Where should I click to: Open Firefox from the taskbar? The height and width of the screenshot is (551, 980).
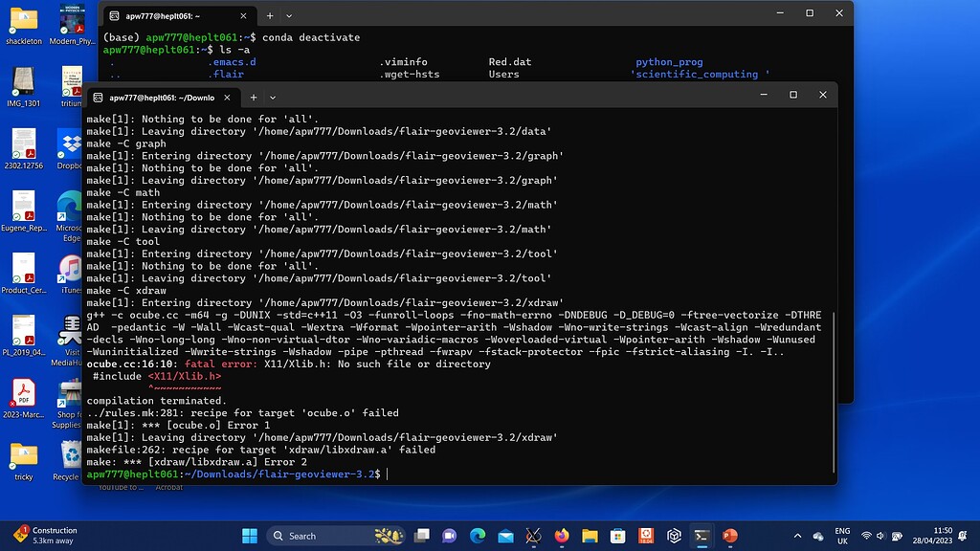(x=561, y=536)
